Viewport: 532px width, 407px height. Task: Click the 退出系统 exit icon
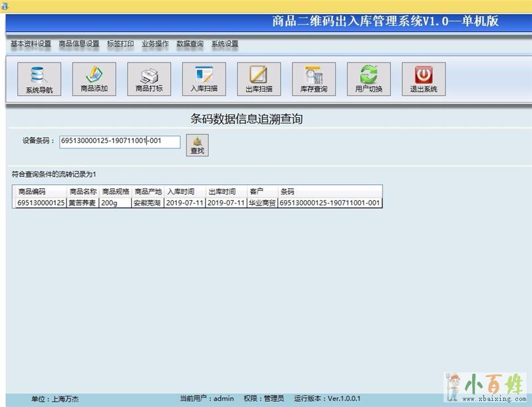(424, 79)
